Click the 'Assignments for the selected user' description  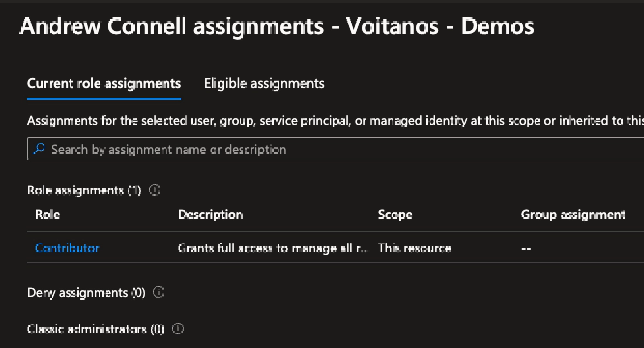pyautogui.click(x=336, y=120)
